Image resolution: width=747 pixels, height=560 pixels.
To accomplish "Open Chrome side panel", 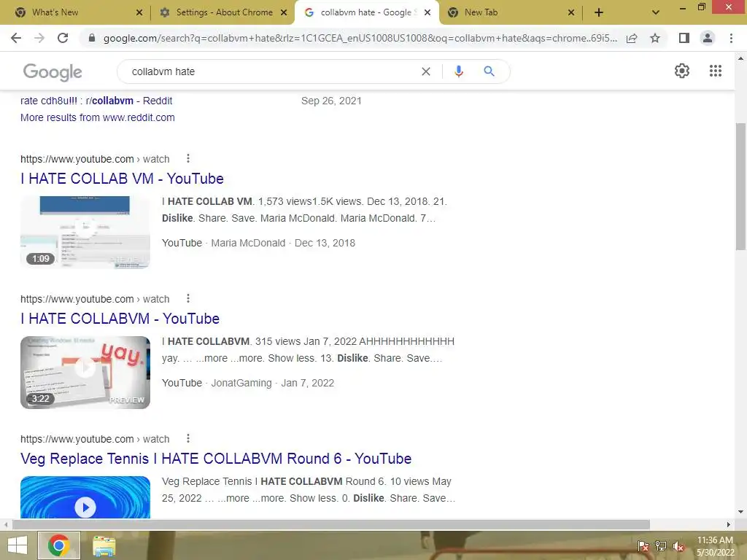I will coord(684,38).
